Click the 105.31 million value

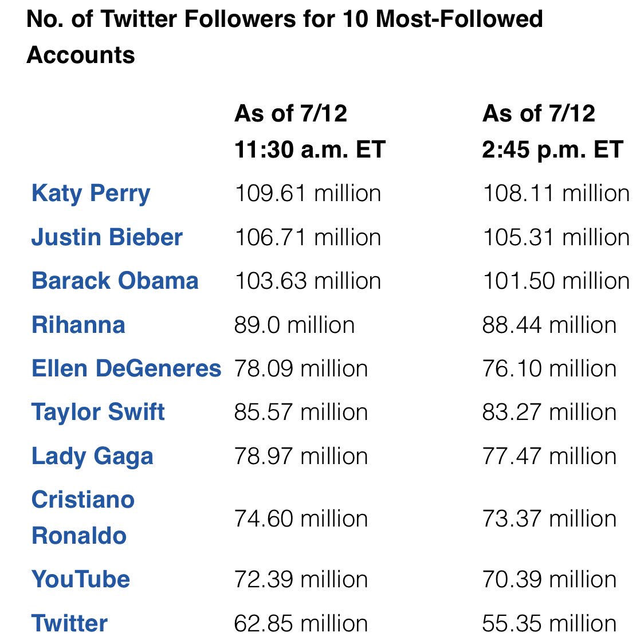[556, 237]
